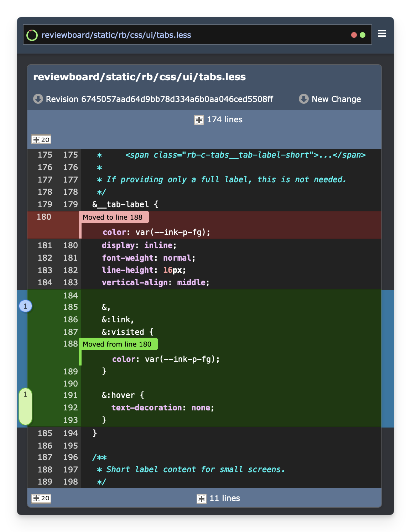Click the 'vertical-align: middle;' code line
This screenshot has height=532, width=411.
tap(156, 282)
